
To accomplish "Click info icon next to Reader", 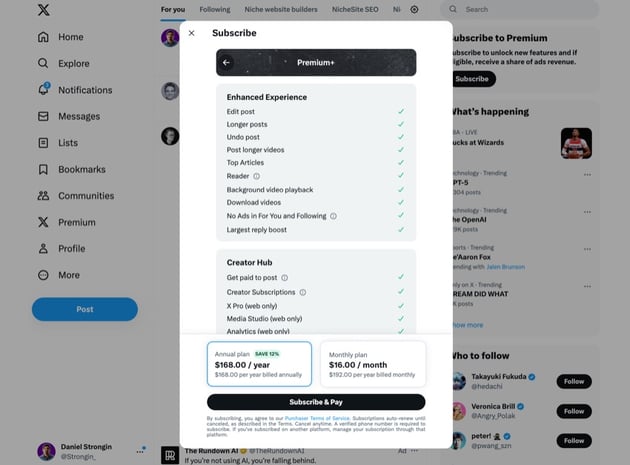I will pos(257,176).
